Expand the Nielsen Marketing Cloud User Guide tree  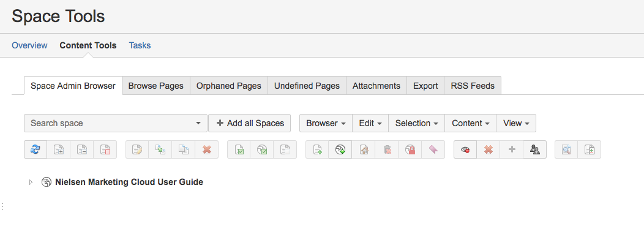31,182
